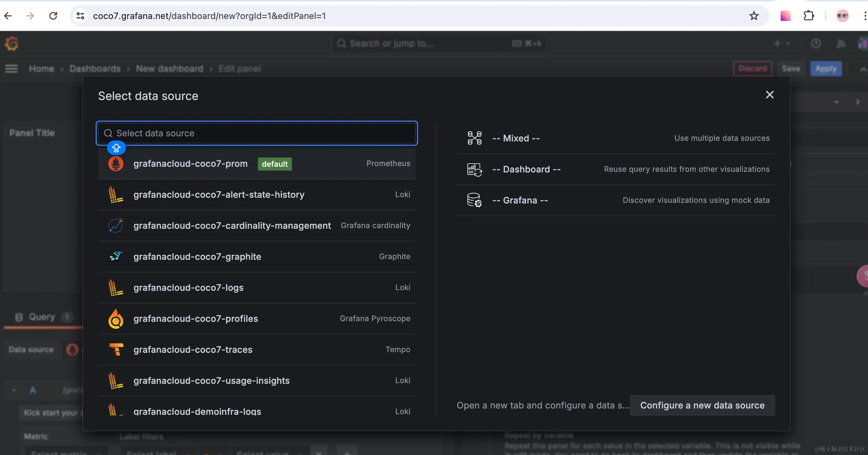Click the Apply button

[826, 69]
